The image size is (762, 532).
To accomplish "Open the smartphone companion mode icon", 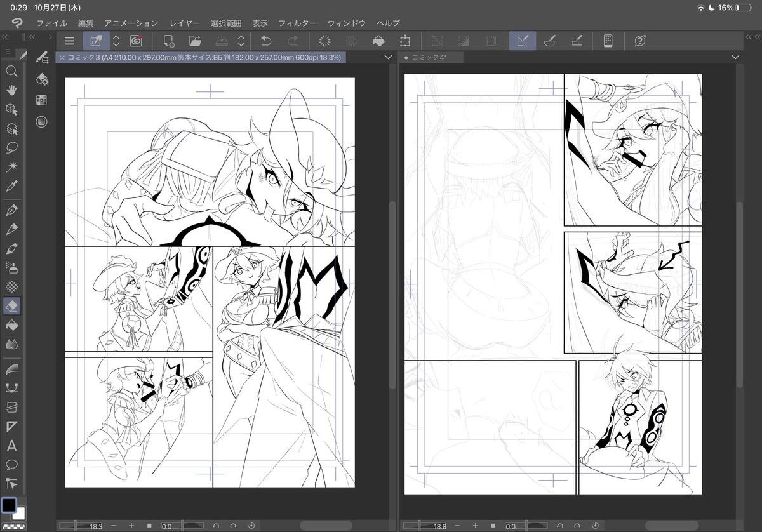I will 608,41.
